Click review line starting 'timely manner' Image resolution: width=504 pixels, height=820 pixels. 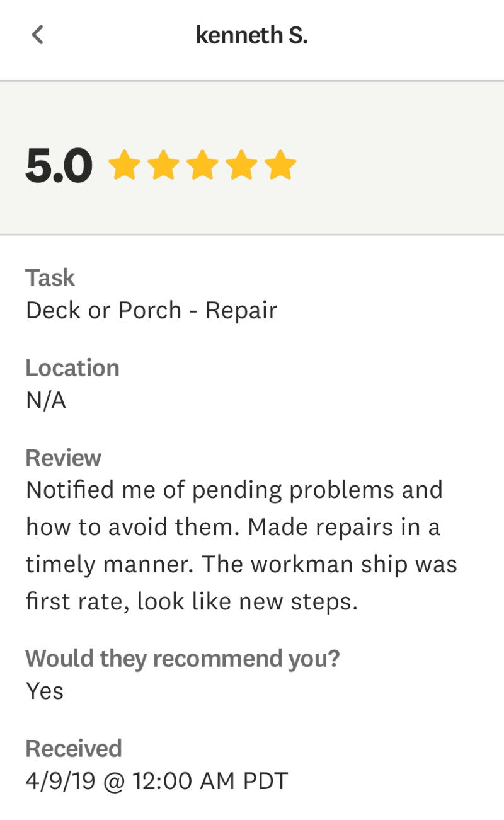241,564
